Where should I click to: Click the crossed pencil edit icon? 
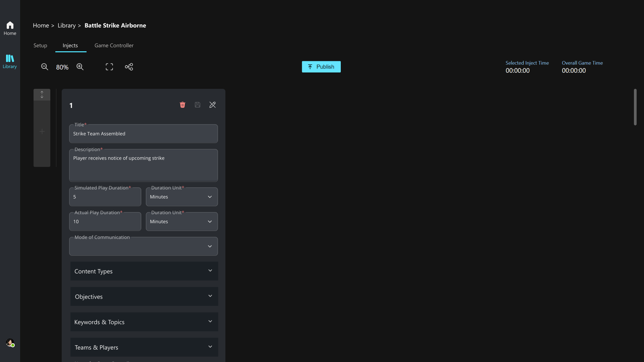click(213, 105)
